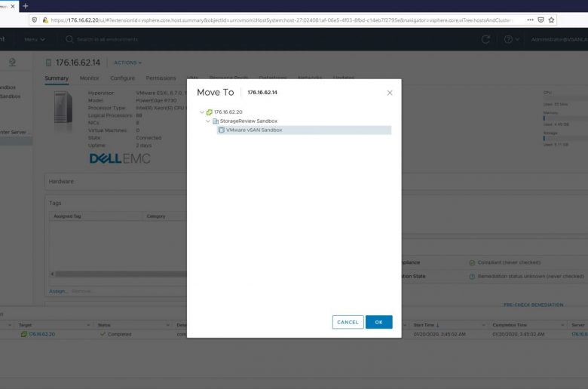Close the current browser tab
588x389 pixels.
pyautogui.click(x=13, y=6)
